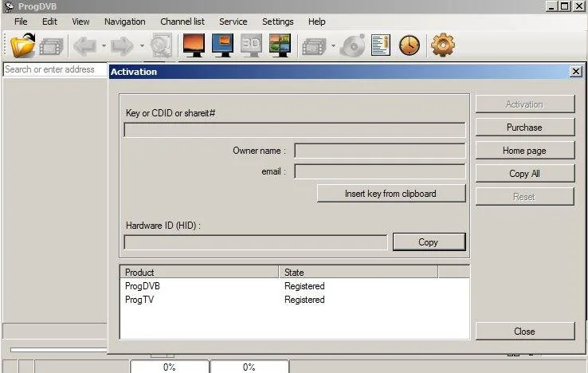
Task: Open file with the folder toolbar icon
Action: click(22, 45)
